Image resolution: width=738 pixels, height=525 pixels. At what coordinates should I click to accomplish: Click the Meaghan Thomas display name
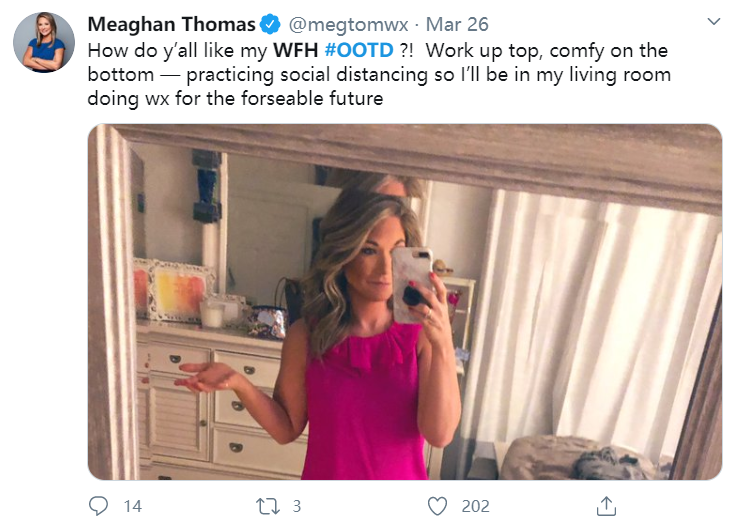pos(172,24)
